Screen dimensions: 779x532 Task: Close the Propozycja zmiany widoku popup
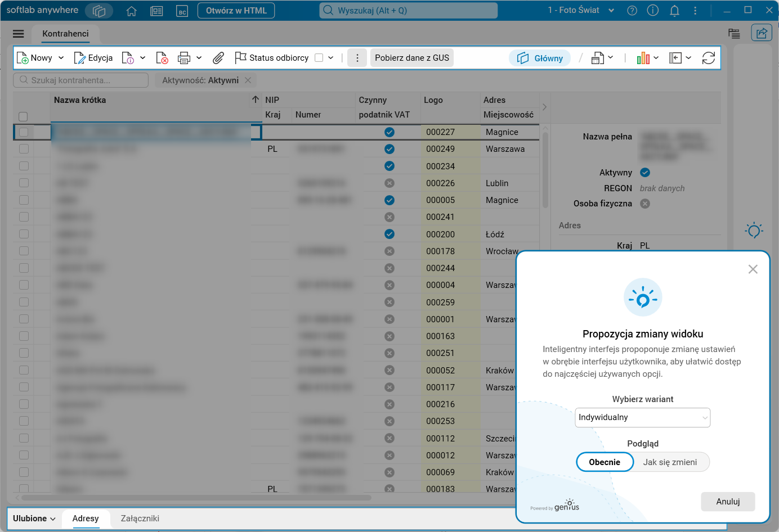[x=753, y=269]
